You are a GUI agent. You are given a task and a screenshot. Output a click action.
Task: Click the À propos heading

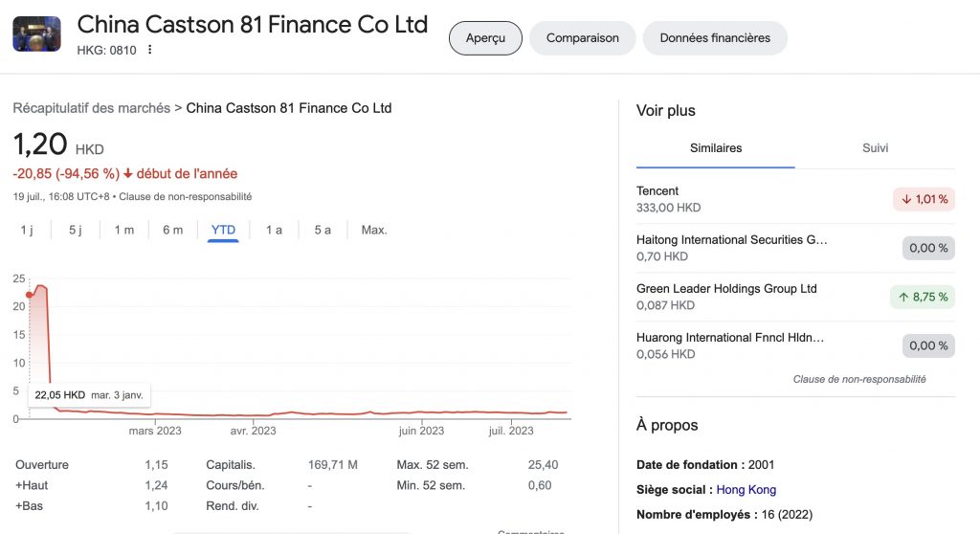667,425
